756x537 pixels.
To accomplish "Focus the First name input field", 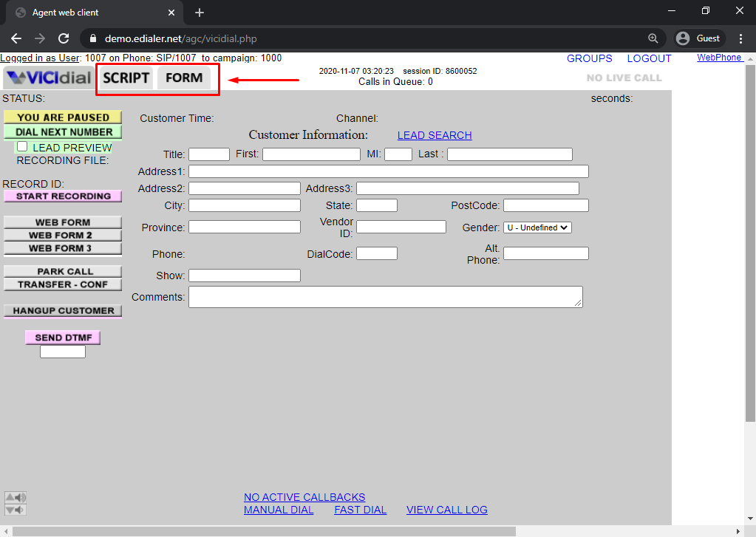I will (x=311, y=154).
